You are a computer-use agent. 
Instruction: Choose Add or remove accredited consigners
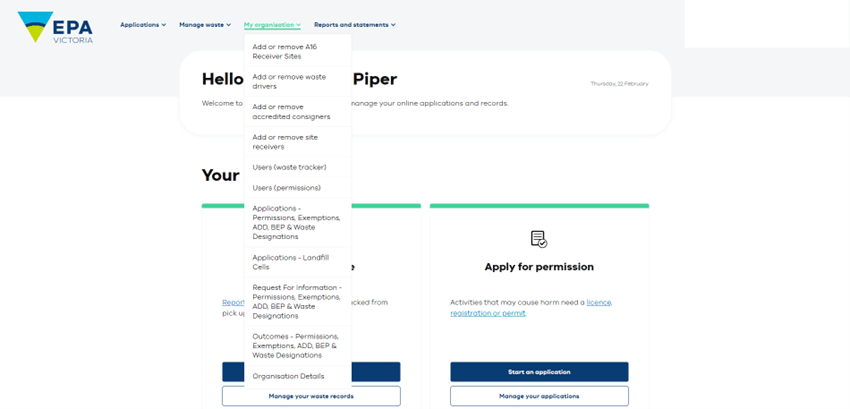(x=298, y=112)
